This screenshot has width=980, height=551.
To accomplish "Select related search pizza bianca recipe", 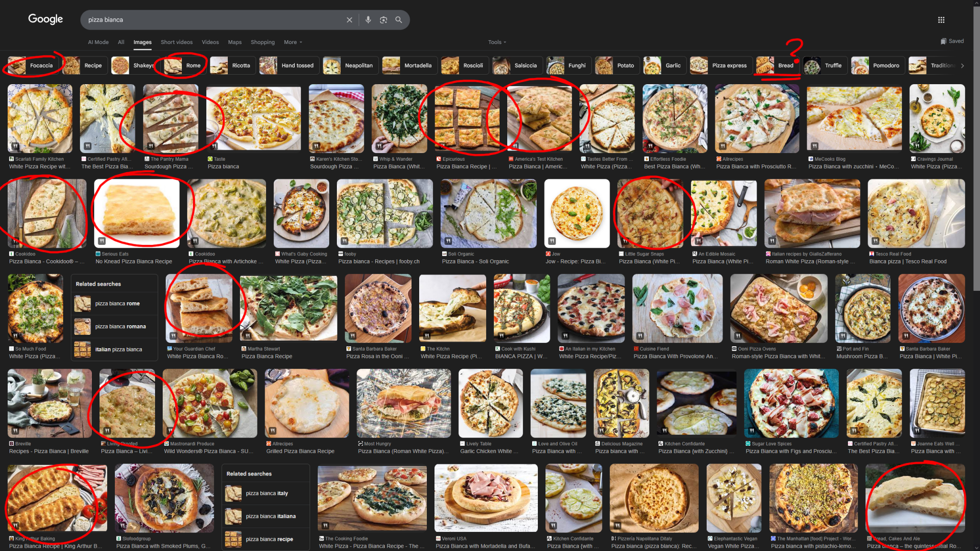I will pos(266,539).
